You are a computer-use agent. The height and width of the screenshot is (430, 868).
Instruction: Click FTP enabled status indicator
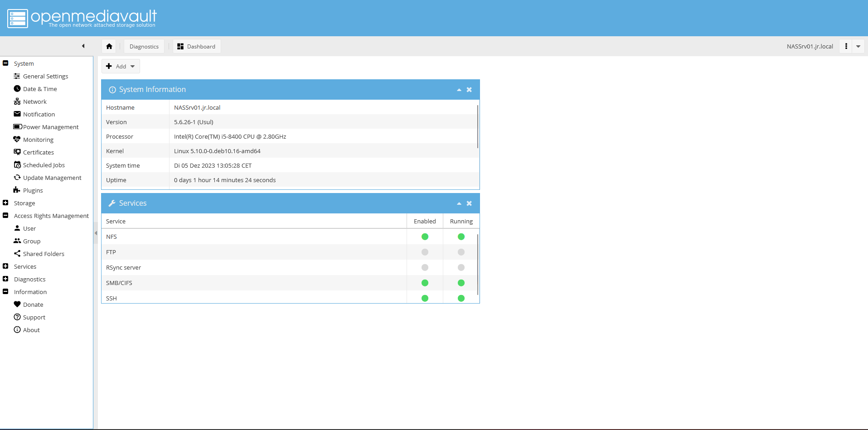(x=425, y=252)
